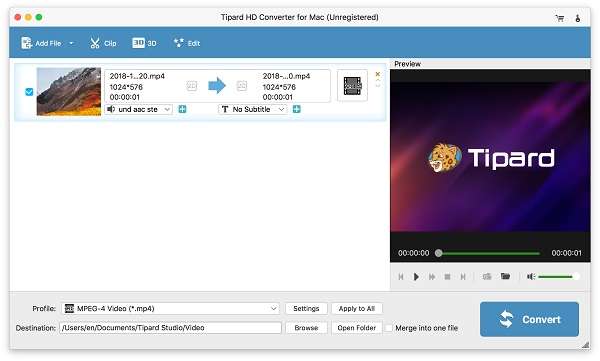Expand the MPEG-4 Video profile dropdown
Screen dimensions: 600x361
171,309
